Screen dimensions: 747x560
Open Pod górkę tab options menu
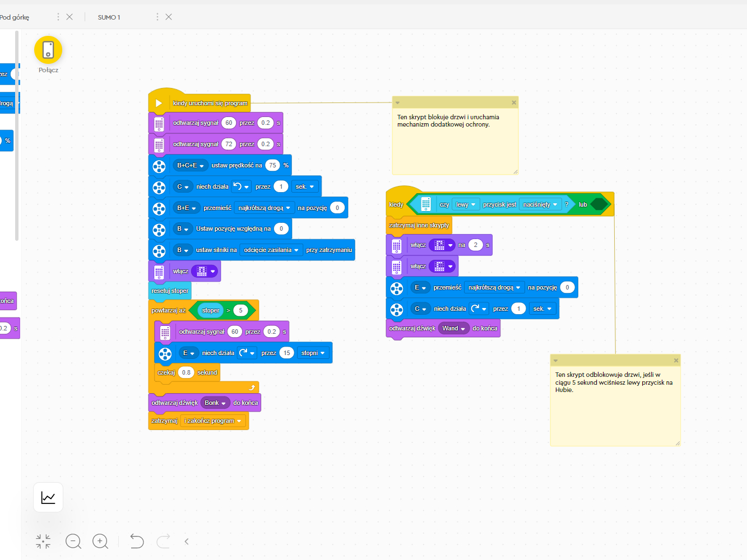click(58, 17)
